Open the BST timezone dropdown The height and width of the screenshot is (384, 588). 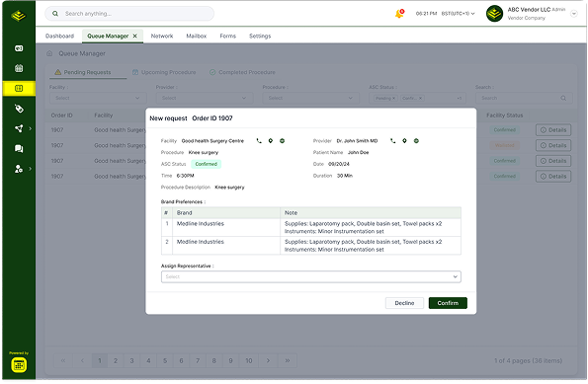(458, 14)
